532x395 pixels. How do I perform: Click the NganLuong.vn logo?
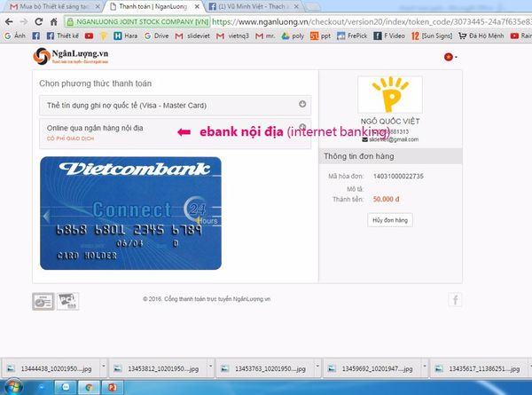(71, 56)
